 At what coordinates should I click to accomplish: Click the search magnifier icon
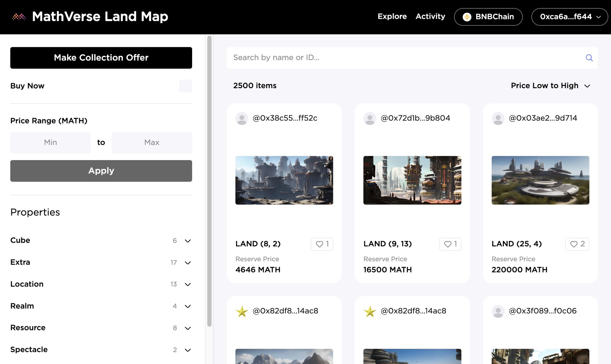[589, 58]
